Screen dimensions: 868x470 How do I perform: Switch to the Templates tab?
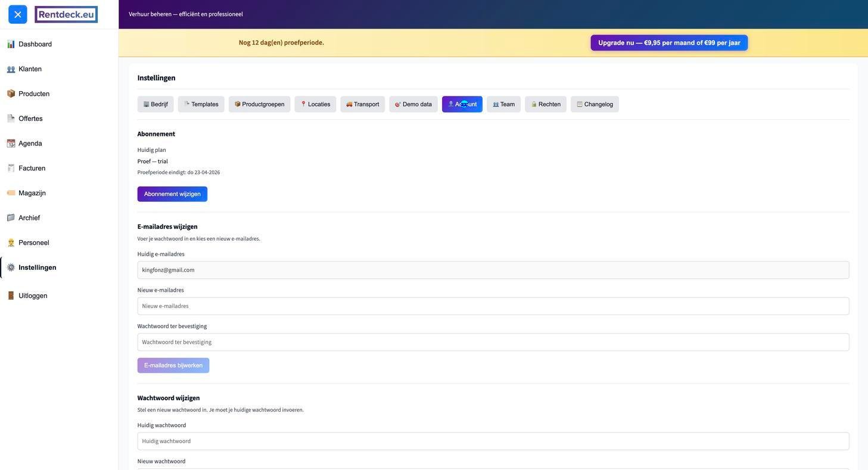pos(201,104)
